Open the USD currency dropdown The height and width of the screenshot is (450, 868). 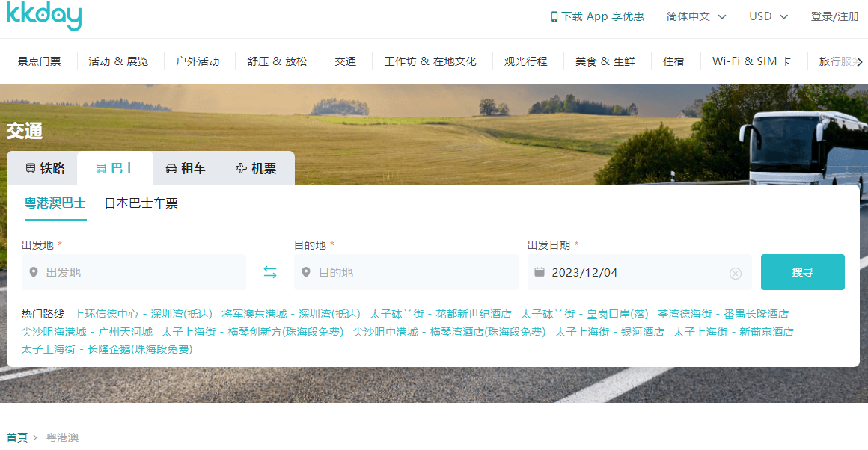point(768,16)
